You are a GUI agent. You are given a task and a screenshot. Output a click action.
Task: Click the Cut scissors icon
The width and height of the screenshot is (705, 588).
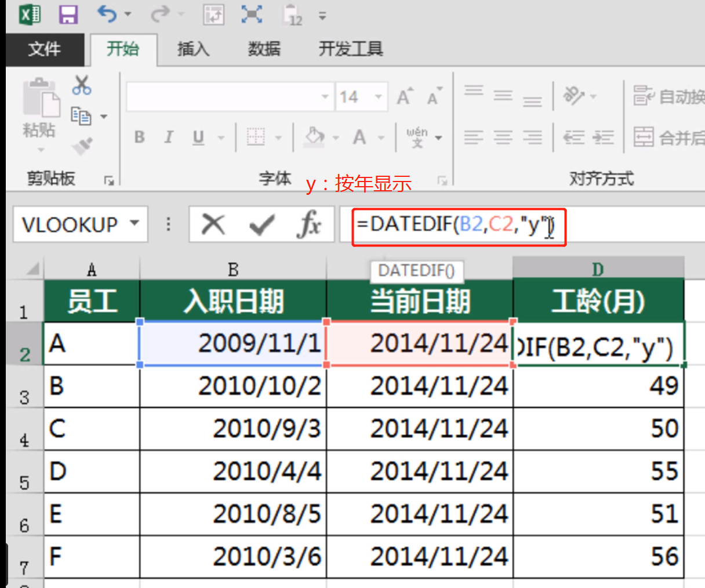[x=82, y=85]
